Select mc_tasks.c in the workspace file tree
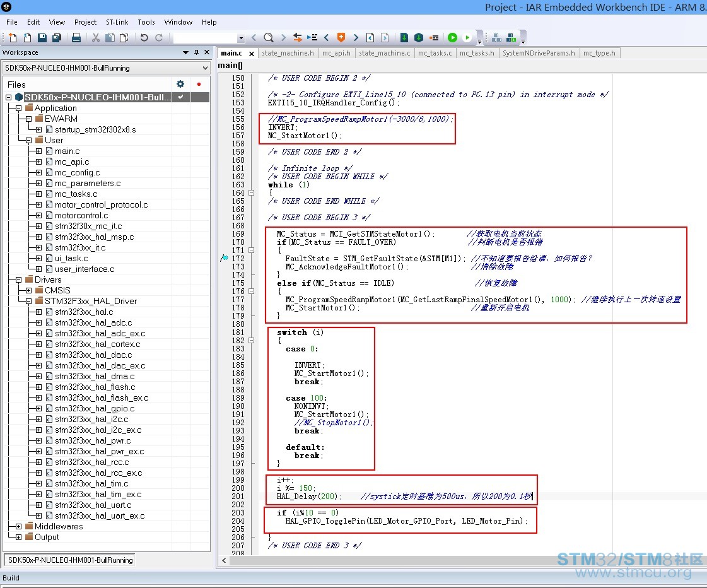 (76, 194)
